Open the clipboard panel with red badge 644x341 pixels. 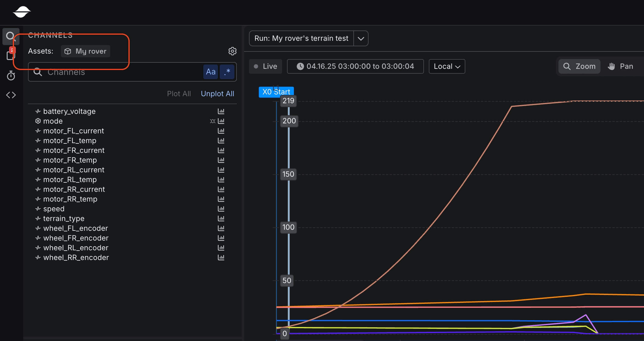pyautogui.click(x=11, y=55)
